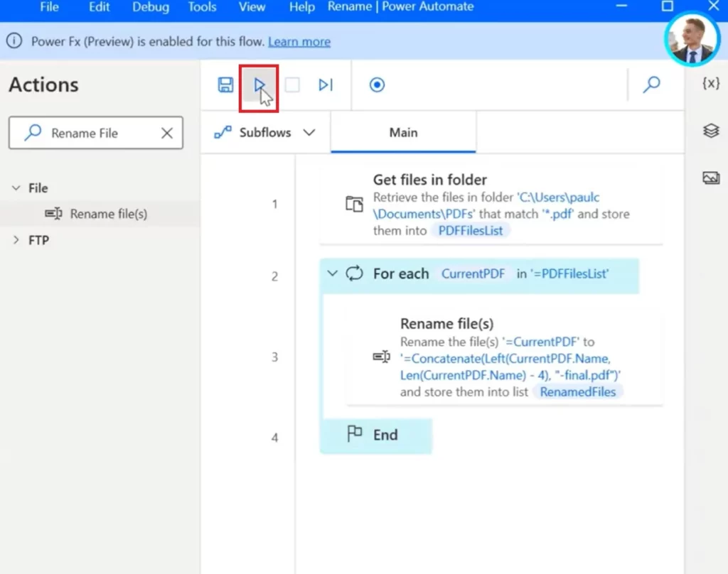
Task: Click the Concatenate expression text
Action: [x=510, y=367]
